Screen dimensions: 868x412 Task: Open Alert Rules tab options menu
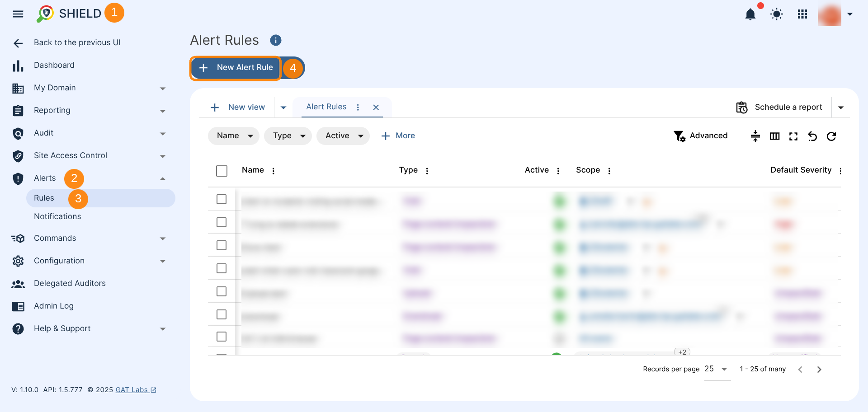358,107
